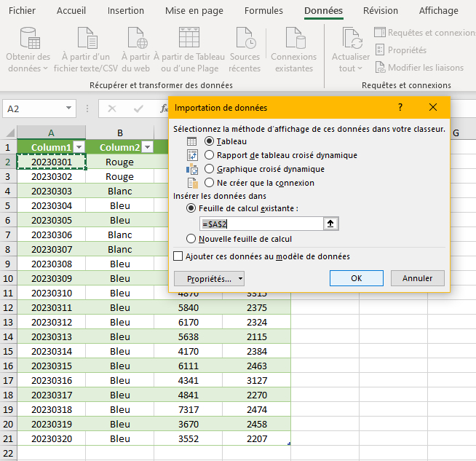
Task: Click the help question mark in dialog
Action: click(x=400, y=108)
